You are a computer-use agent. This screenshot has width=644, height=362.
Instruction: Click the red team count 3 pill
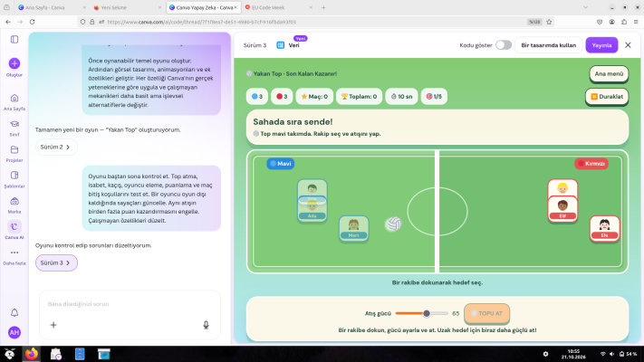[x=282, y=97]
